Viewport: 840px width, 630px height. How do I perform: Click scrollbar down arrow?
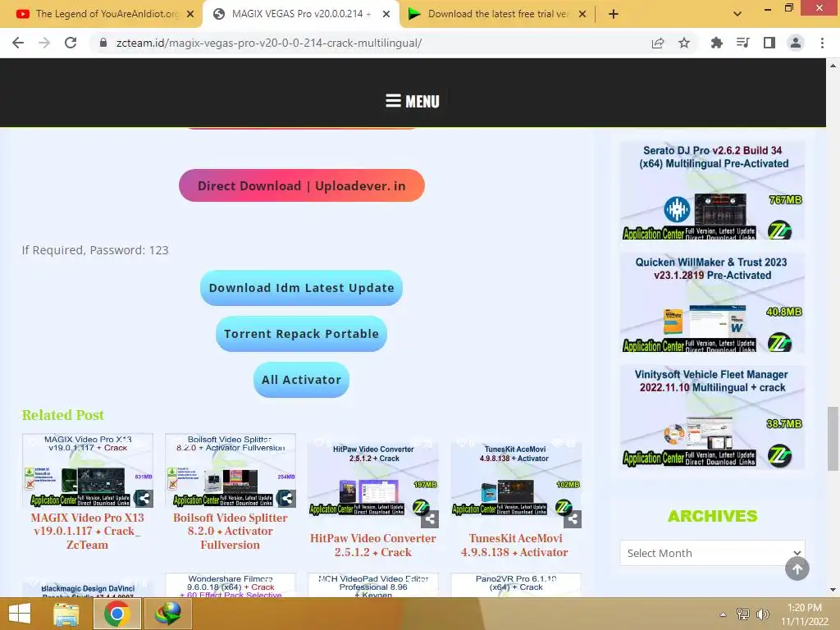click(x=833, y=590)
